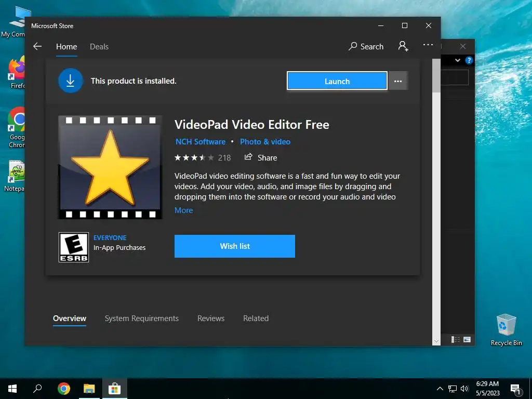Click the scrollbar down arrow
Viewport: 532px width, 399px height.
pos(436,341)
